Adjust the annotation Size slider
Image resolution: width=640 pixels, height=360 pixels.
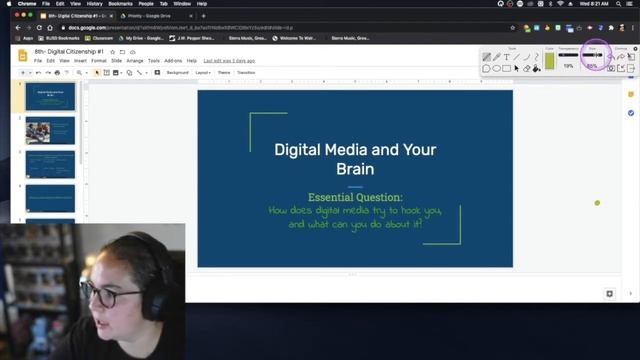(x=592, y=55)
